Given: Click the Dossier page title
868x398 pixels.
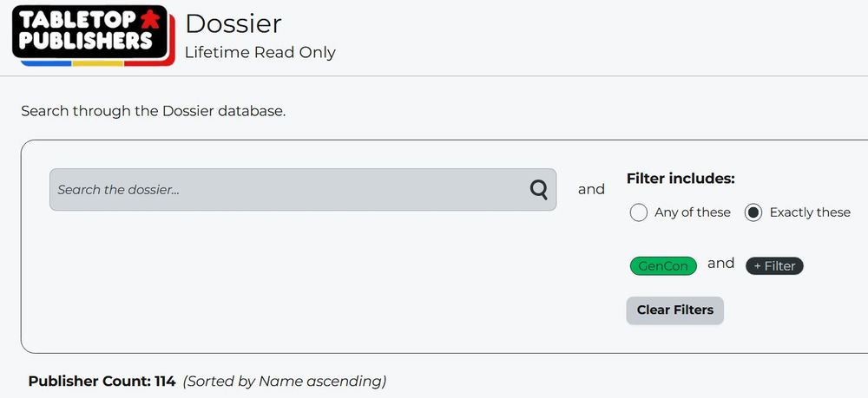Looking at the screenshot, I should pos(233,23).
